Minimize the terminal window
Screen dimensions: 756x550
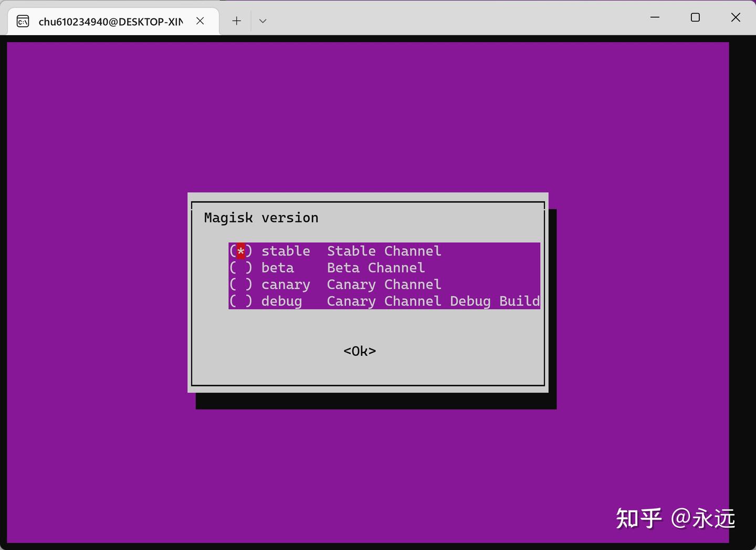655,17
